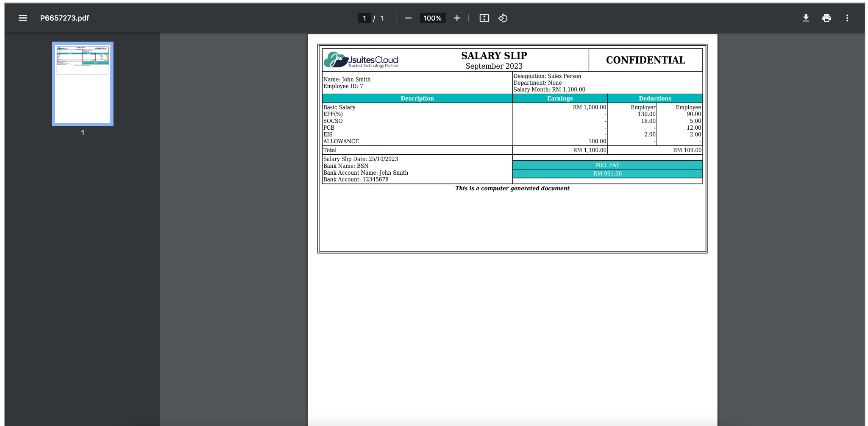Click the Description column header
The height and width of the screenshot is (426, 868).
(417, 98)
